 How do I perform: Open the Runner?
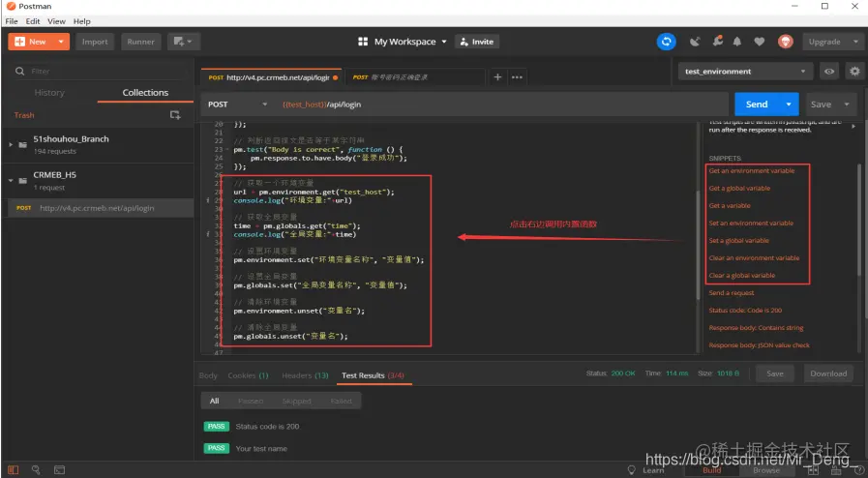tap(140, 42)
